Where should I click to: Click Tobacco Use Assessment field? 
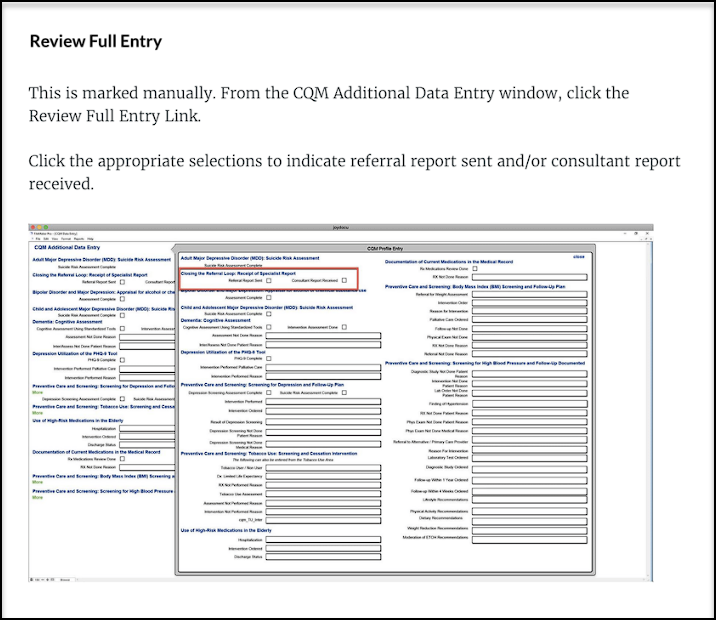[323, 494]
